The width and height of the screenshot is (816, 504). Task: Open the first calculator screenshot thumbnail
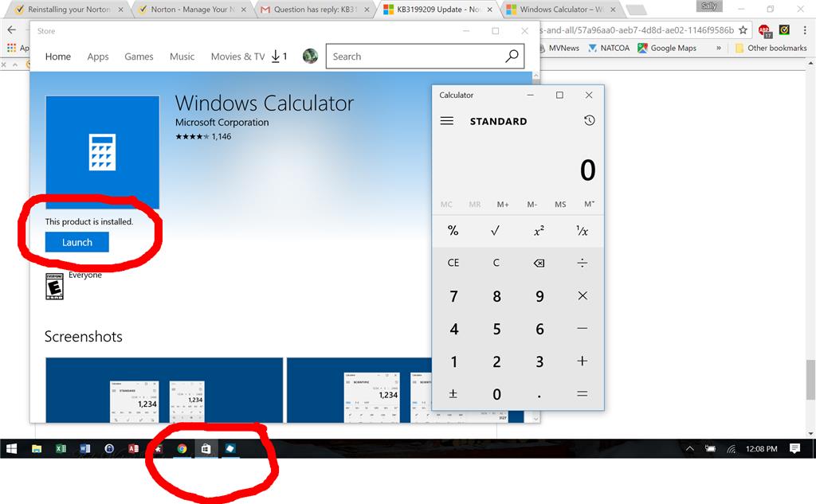point(164,390)
